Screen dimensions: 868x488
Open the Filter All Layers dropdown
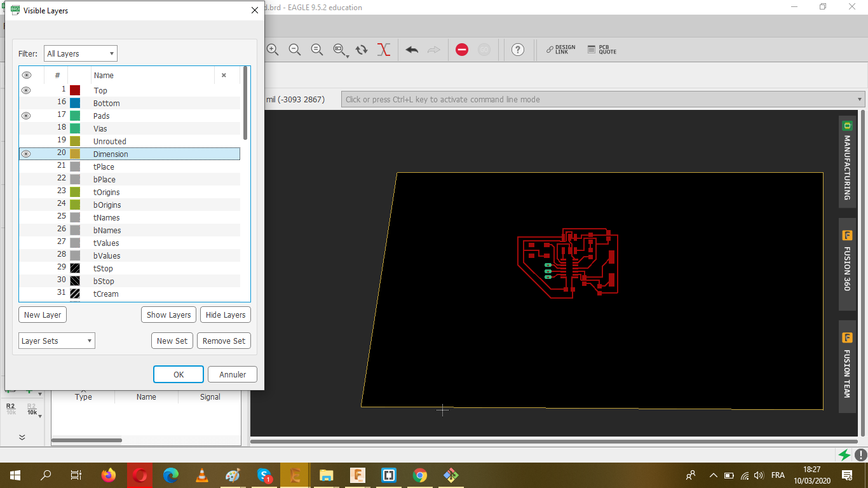[81, 54]
